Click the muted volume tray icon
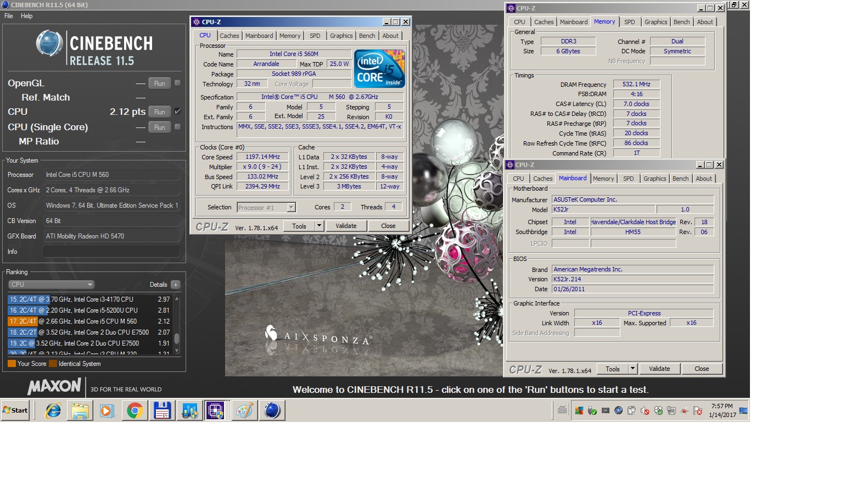Image resolution: width=868 pixels, height=489 pixels. point(645,410)
